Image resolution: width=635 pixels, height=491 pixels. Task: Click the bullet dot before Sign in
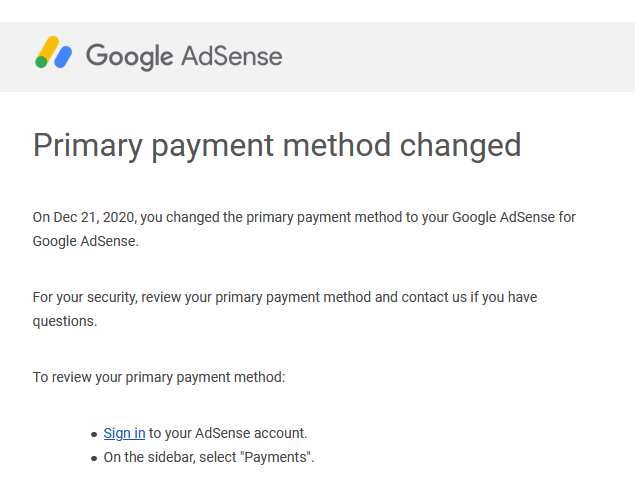94,434
